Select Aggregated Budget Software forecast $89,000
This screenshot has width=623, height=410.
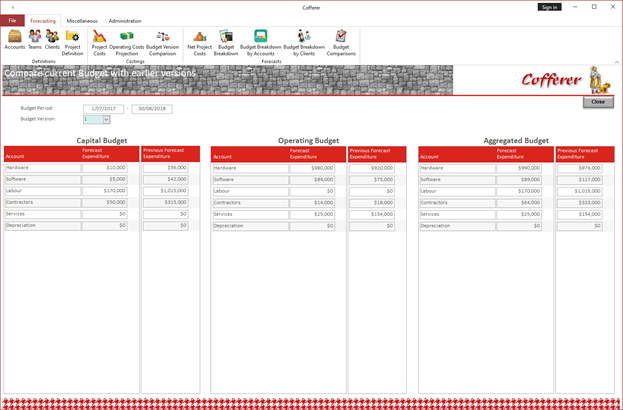pos(519,180)
